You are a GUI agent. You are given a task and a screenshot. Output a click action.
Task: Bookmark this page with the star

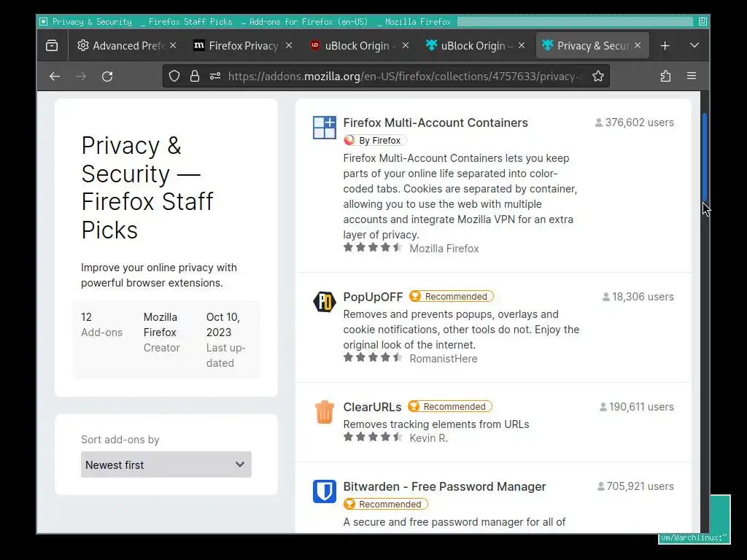pos(598,76)
